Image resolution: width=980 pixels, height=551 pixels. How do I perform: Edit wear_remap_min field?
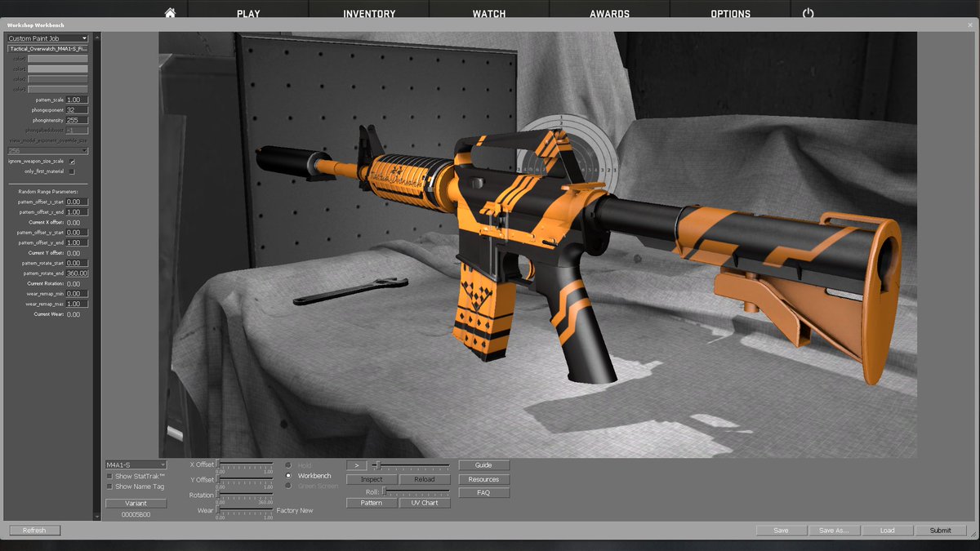point(77,294)
